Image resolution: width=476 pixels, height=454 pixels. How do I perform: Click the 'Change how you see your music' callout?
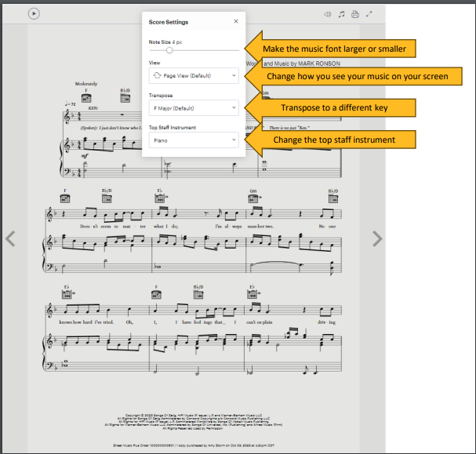[x=357, y=76]
